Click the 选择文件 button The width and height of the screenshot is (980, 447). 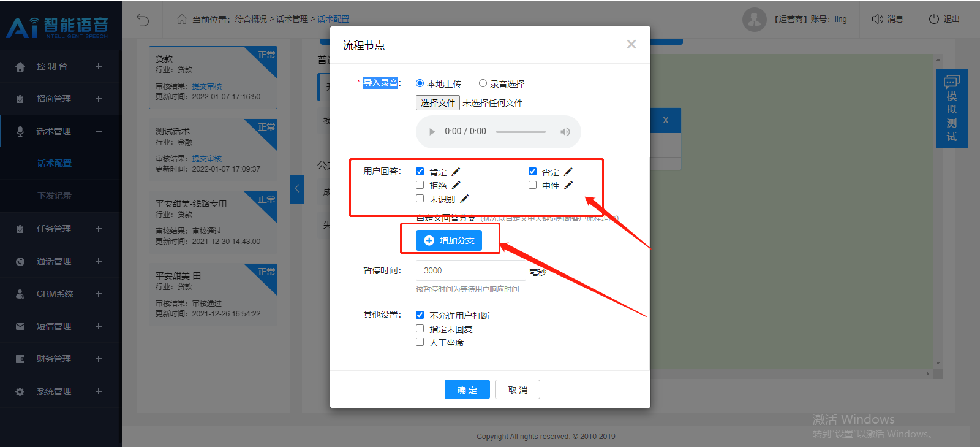[438, 103]
